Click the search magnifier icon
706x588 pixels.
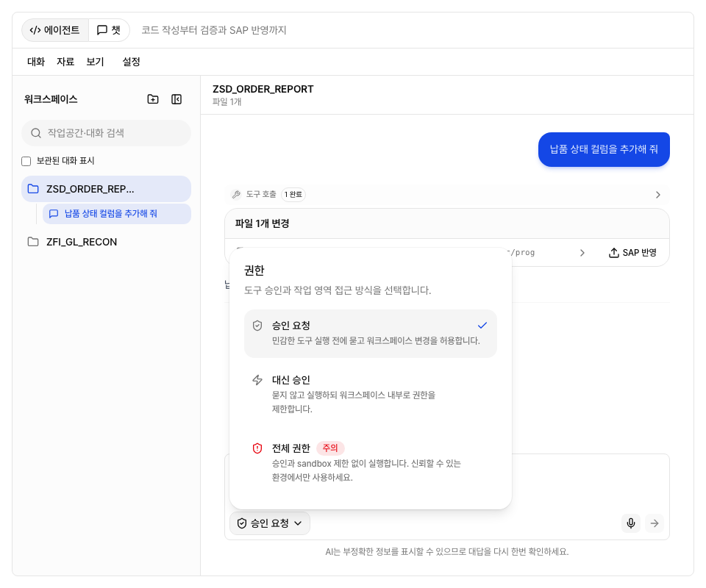pyautogui.click(x=36, y=133)
